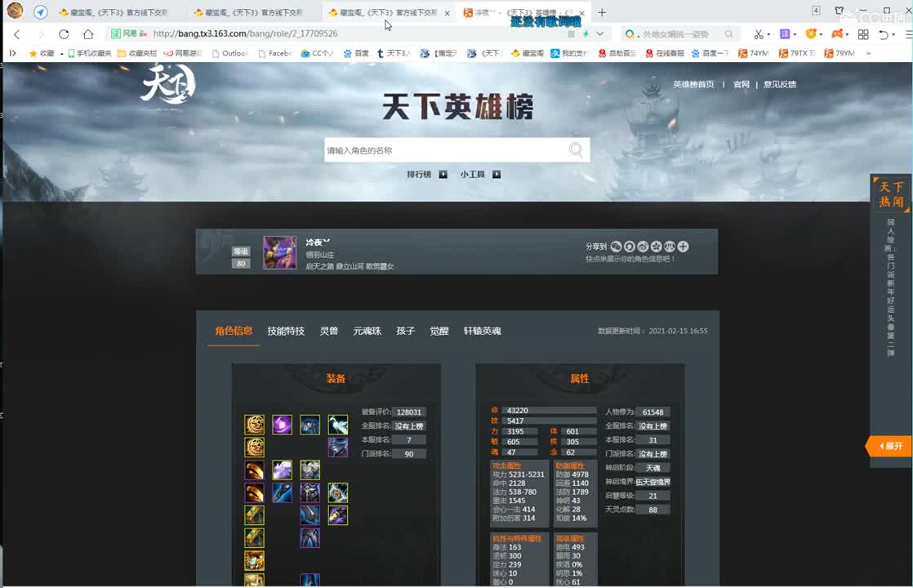Share the character to Sina Weibo
Viewport: 913px width, 588px height.
pyautogui.click(x=643, y=247)
